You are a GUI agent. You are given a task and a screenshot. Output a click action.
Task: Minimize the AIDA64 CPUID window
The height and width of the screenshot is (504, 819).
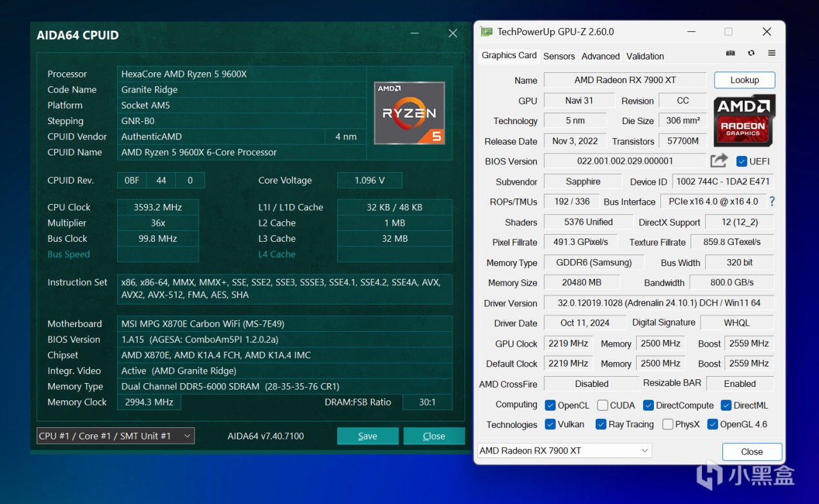416,35
